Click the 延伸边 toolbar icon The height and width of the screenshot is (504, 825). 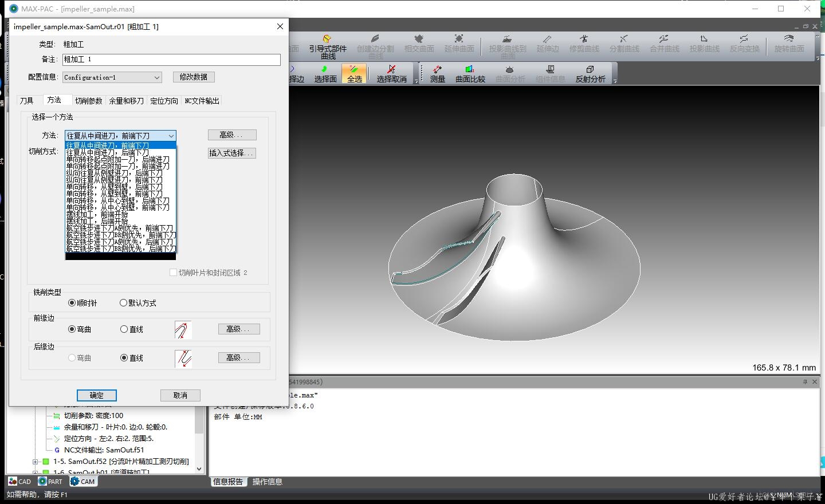(547, 44)
